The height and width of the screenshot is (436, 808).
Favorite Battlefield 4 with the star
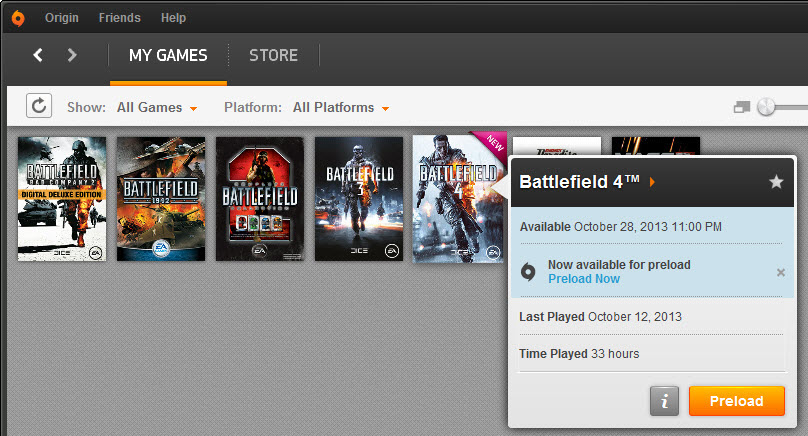pos(776,182)
